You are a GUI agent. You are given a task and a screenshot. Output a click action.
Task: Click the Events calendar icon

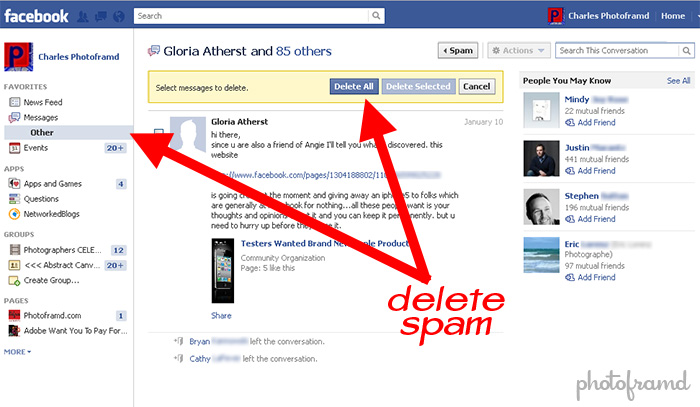(x=15, y=148)
